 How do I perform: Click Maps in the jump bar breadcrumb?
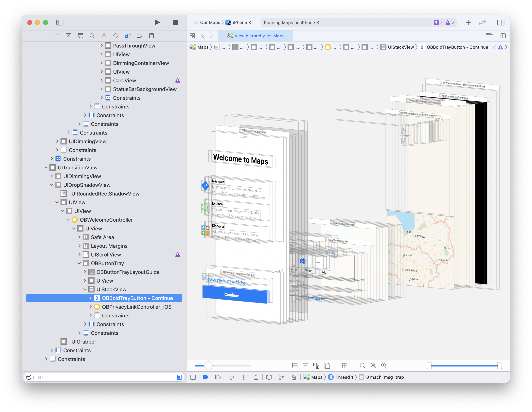(x=199, y=47)
